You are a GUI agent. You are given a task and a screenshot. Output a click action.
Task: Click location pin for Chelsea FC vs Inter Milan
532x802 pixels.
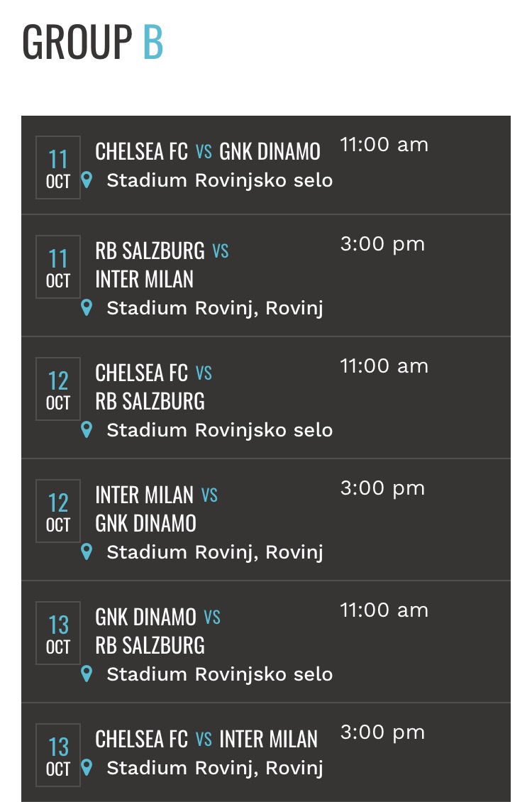[x=87, y=768]
